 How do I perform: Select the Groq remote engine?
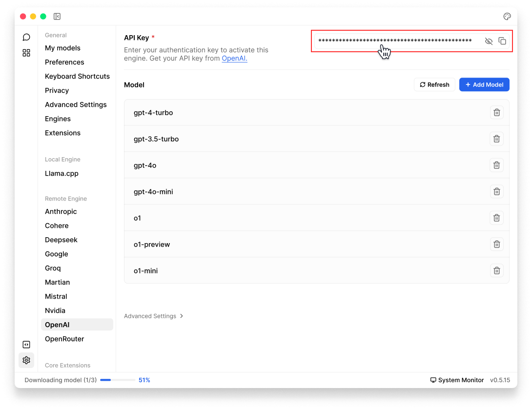tap(53, 268)
